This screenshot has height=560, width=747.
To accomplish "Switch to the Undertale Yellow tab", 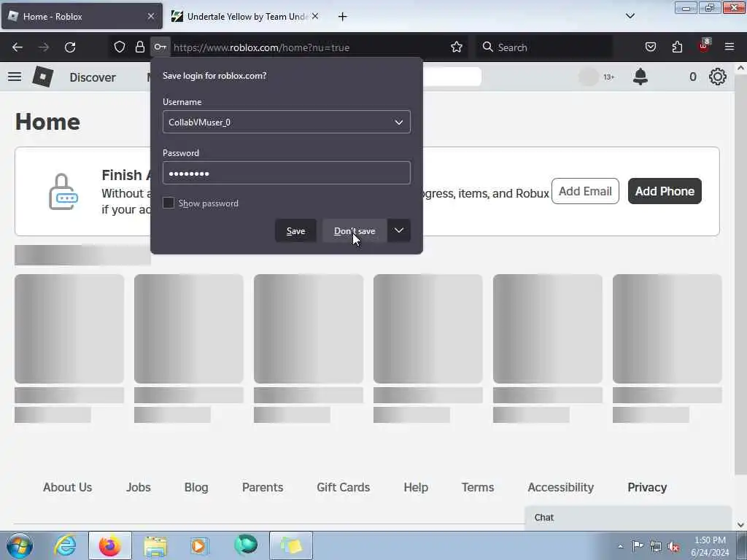I will pyautogui.click(x=245, y=17).
